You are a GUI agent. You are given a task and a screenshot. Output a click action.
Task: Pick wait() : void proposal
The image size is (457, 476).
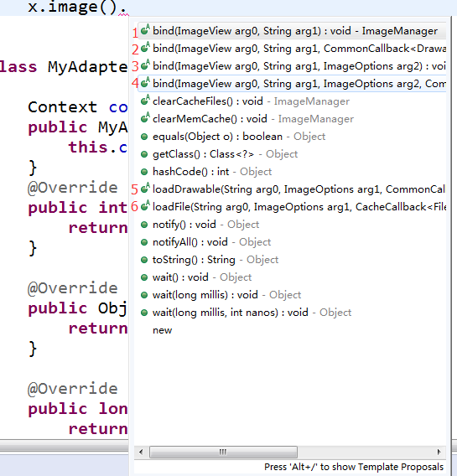coord(293,277)
